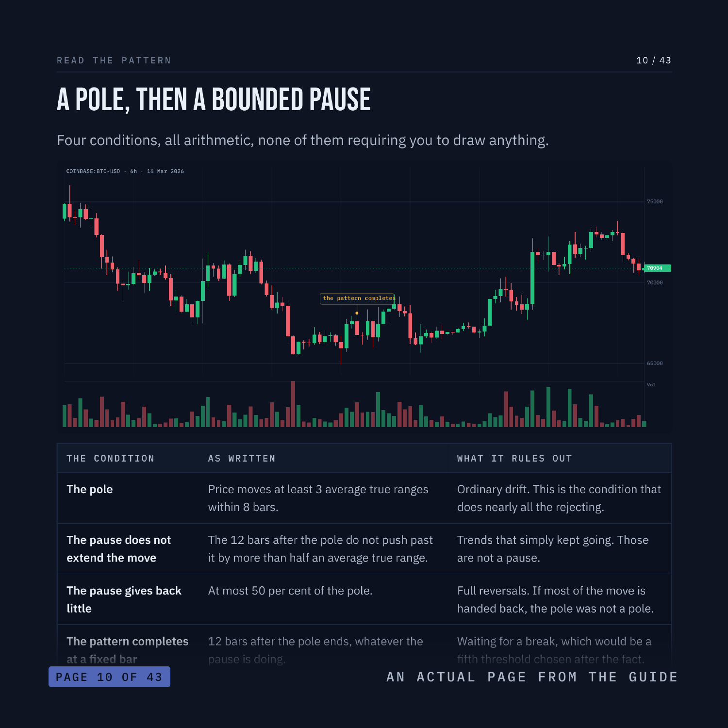Select the 'The pole' condition row
This screenshot has width=728, height=728.
click(364, 498)
